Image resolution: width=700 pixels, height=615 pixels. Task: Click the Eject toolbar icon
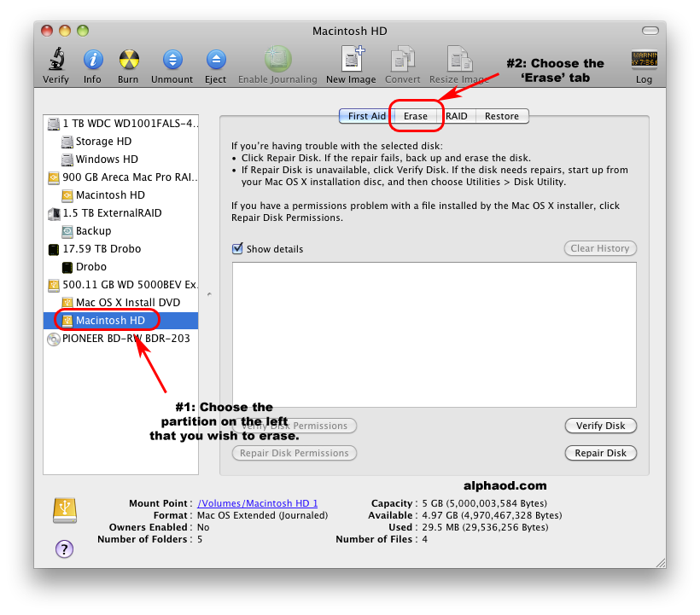tap(216, 60)
